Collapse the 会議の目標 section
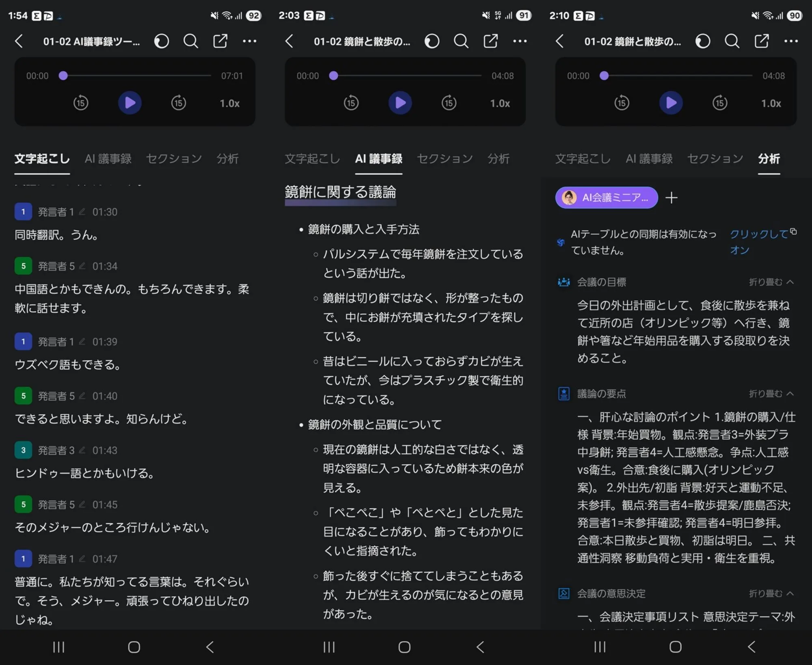 (771, 282)
